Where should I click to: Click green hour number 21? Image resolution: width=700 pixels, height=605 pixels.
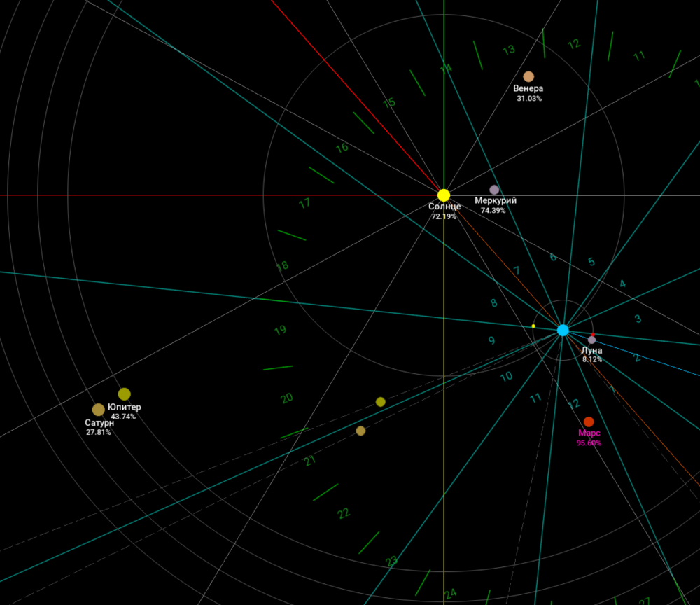pyautogui.click(x=310, y=461)
